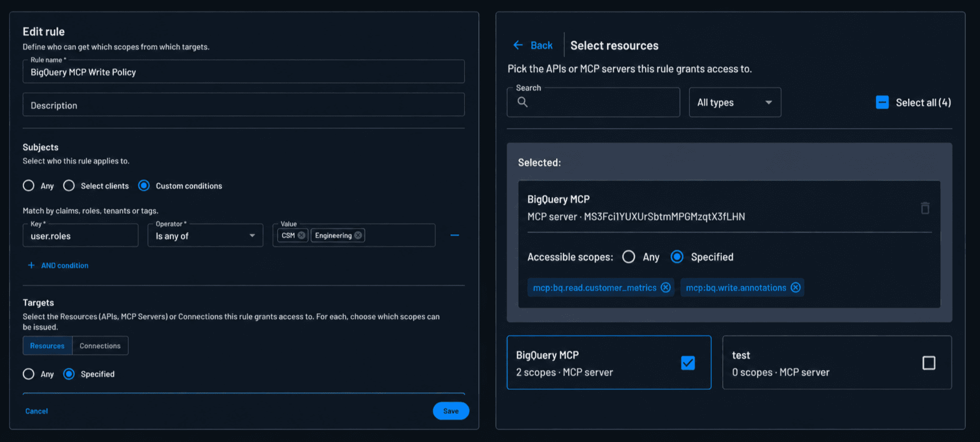Switch to the Resources tab
980x442 pixels.
(48, 345)
